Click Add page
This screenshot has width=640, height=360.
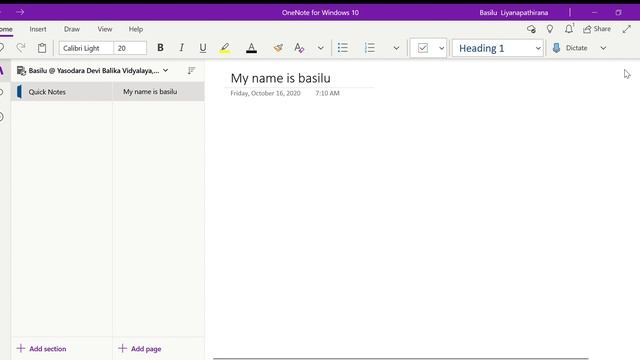[x=140, y=349]
